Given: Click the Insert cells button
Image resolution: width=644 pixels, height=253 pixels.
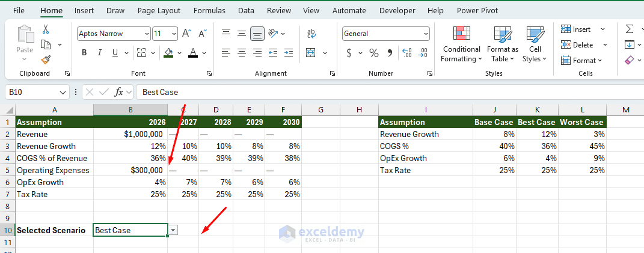Looking at the screenshot, I should click(x=576, y=29).
